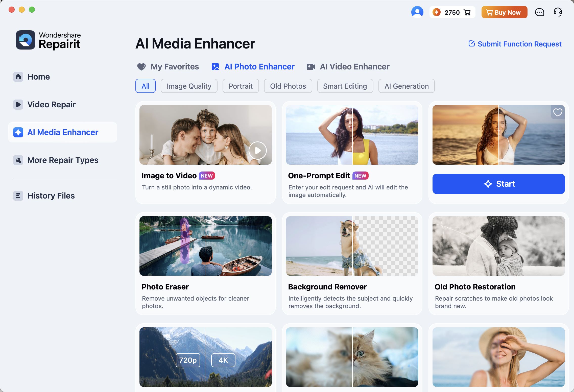Open the Background Remover dog thumbnail
Viewport: 574px width, 392px height.
click(352, 246)
